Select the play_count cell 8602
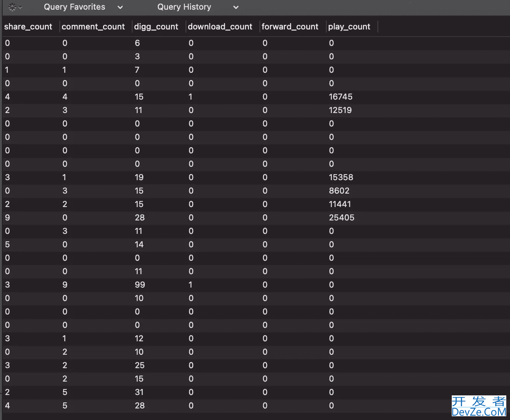The image size is (510, 420). coord(339,191)
